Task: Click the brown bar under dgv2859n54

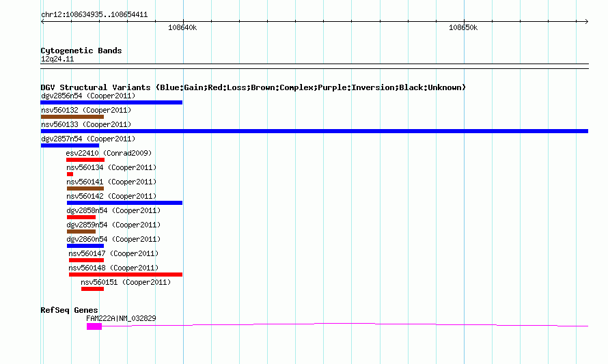Action: 81,232
